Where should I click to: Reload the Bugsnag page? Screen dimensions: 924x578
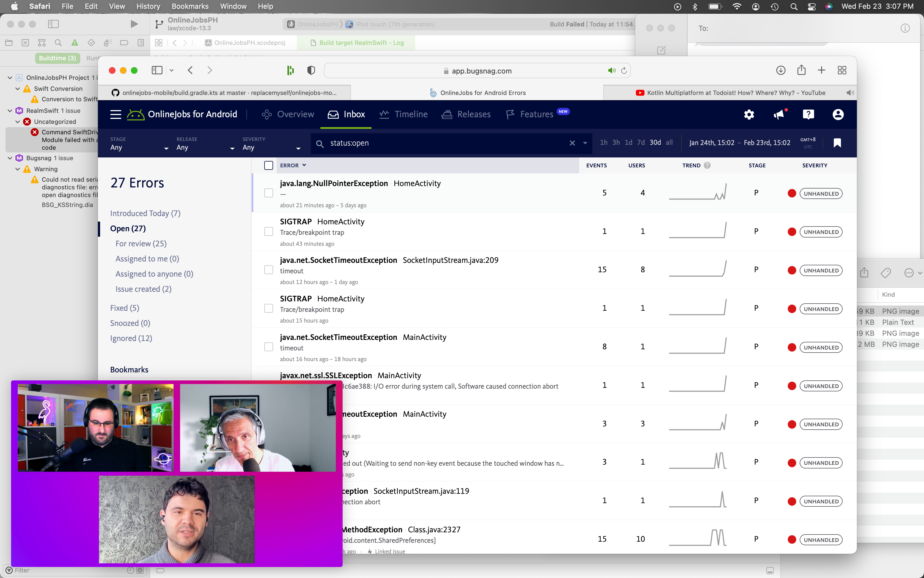624,71
